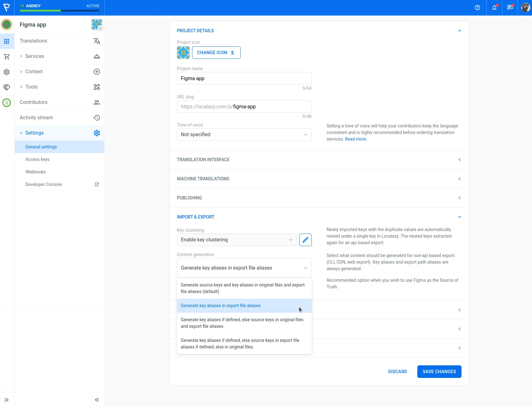The image size is (532, 407).
Task: Collapse sidebar with double chevron icon
Action: pos(97,400)
